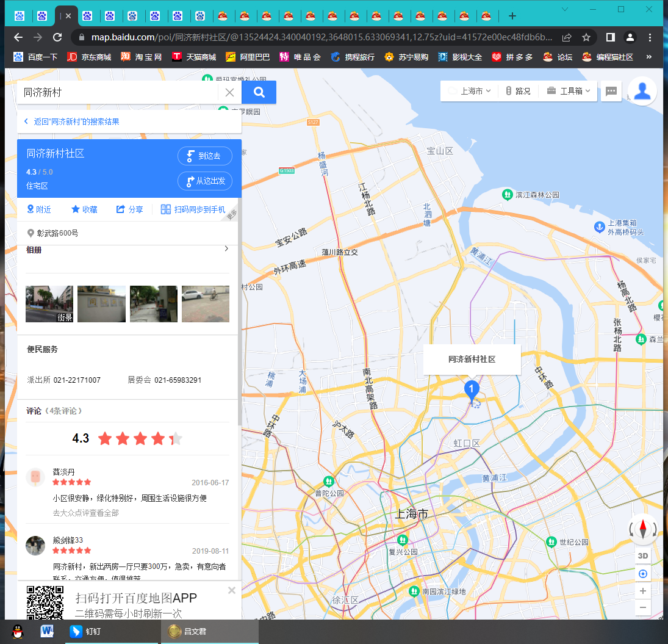Reload the page with refresh icon
The height and width of the screenshot is (644, 668).
[57, 37]
